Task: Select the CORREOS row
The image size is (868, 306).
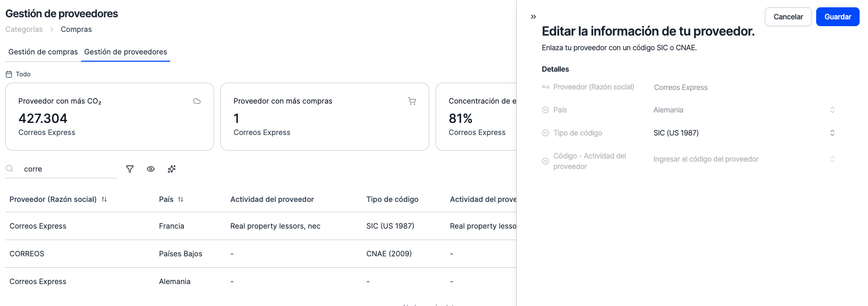Action: (261, 254)
